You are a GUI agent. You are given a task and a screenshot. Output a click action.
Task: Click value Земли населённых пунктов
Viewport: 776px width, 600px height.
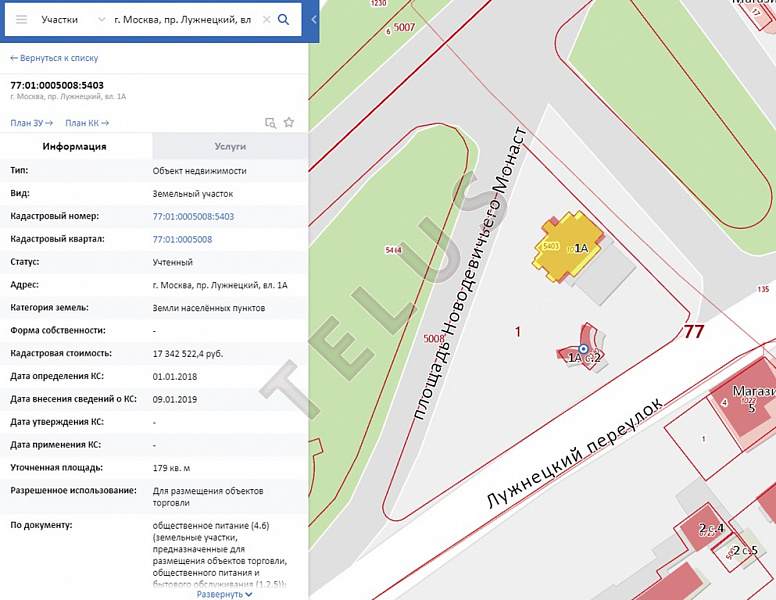(x=209, y=308)
